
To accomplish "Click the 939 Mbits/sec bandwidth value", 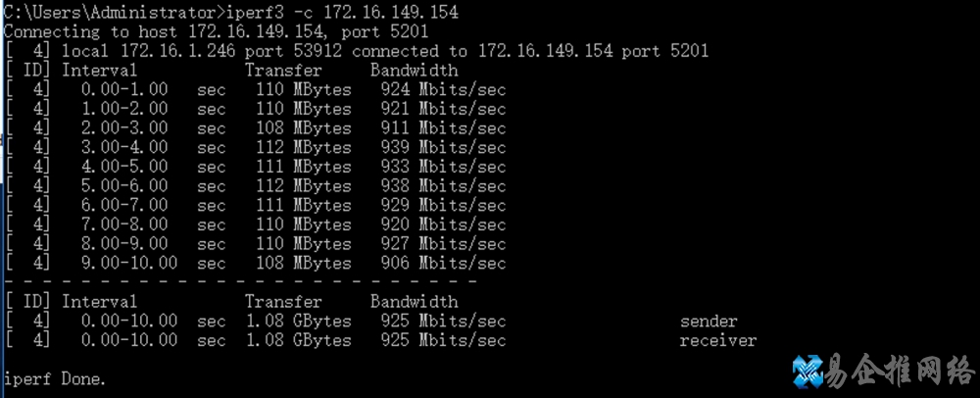I will click(443, 147).
